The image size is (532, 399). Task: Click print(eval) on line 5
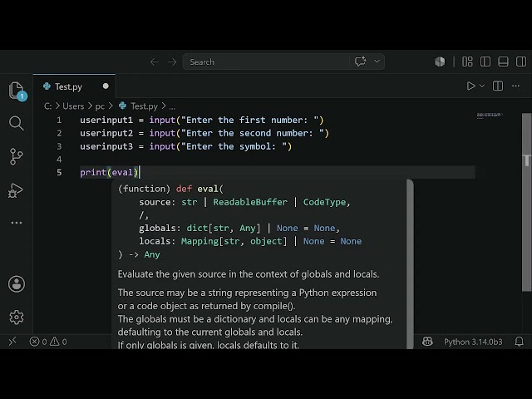[x=109, y=172]
